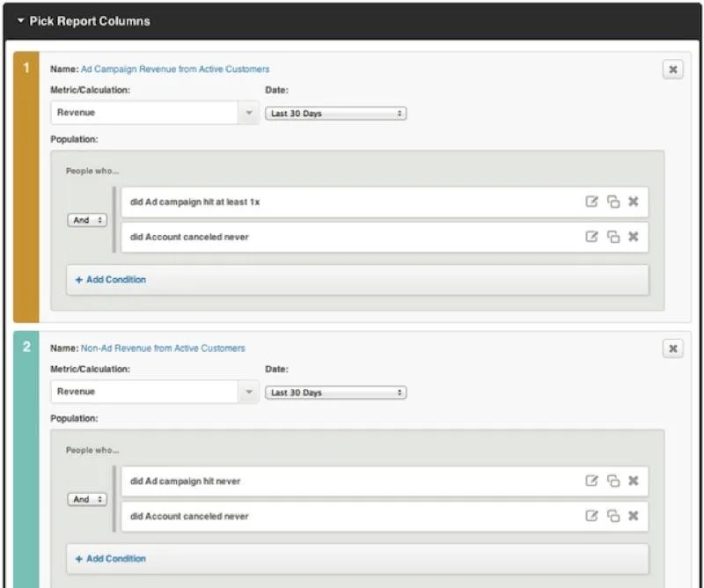Select column 2 'did Account canceled never' text
This screenshot has height=588, width=704.
pyautogui.click(x=189, y=516)
